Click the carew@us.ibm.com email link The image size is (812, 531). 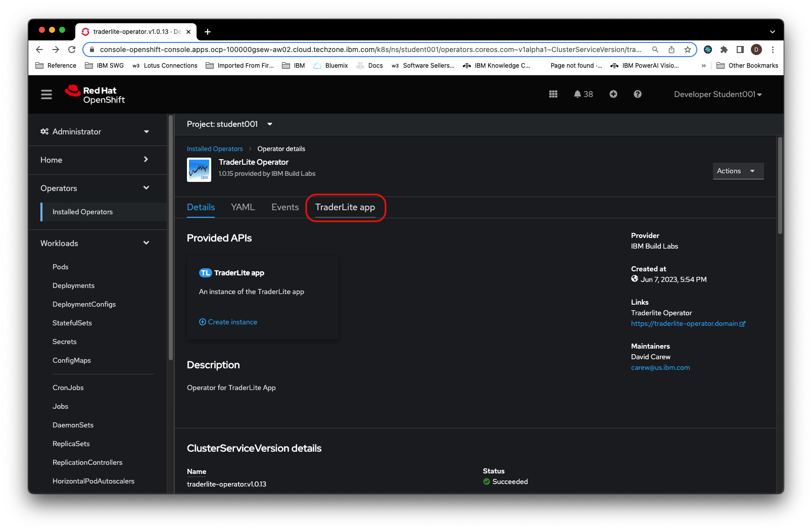(660, 368)
